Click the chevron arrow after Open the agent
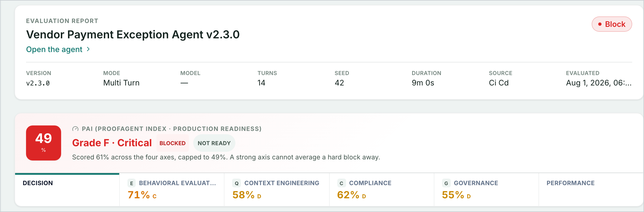Screen dimensions: 644x212 point(88,49)
